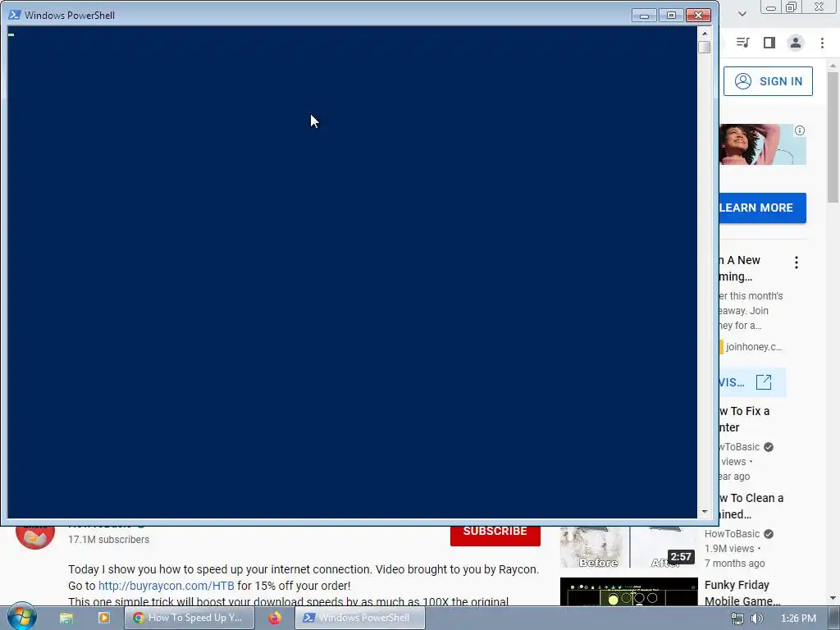Screen dimensions: 840x630
Task: Click Funky Friday video thumbnail
Action: 629,591
